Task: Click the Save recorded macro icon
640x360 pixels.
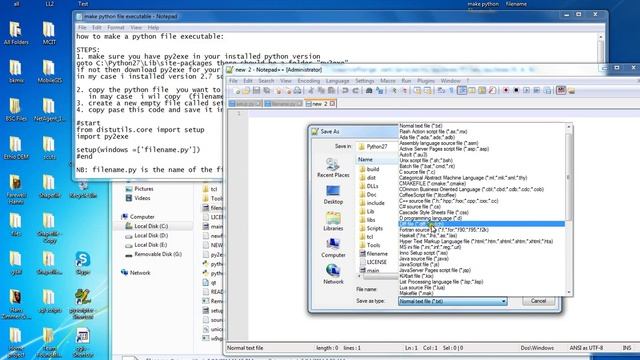Action: tap(547, 91)
